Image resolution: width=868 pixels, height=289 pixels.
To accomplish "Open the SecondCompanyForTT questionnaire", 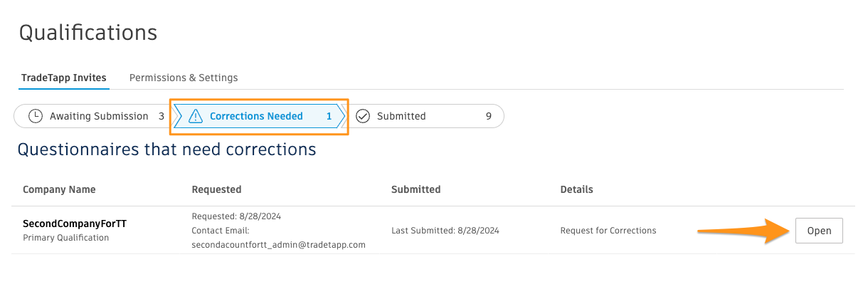I will (819, 231).
